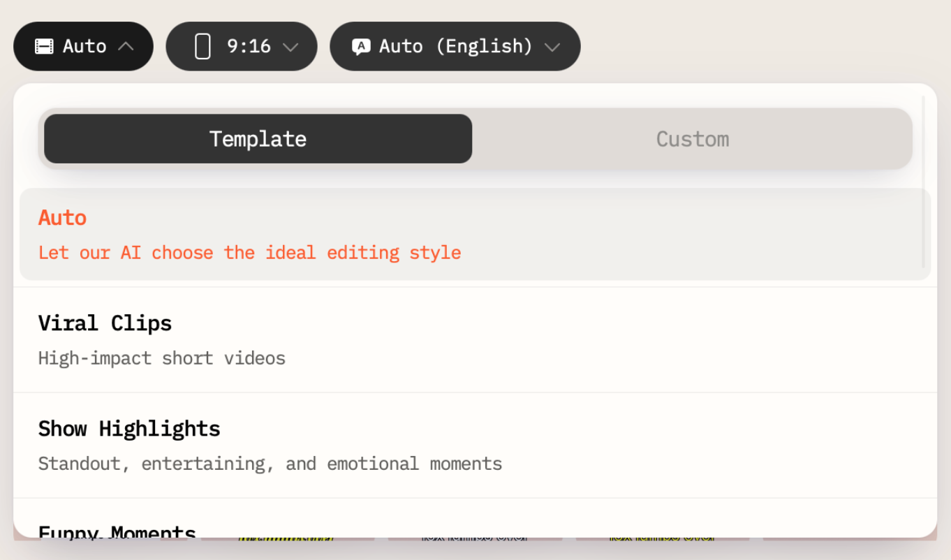951x560 pixels.
Task: Click the template list scrollbar
Action: pyautogui.click(x=923, y=182)
